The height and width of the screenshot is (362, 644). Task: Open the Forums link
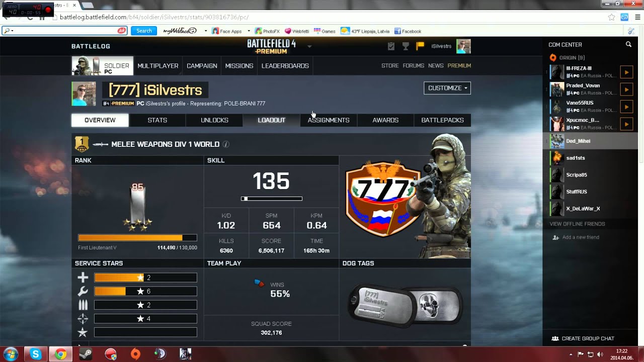tap(414, 66)
